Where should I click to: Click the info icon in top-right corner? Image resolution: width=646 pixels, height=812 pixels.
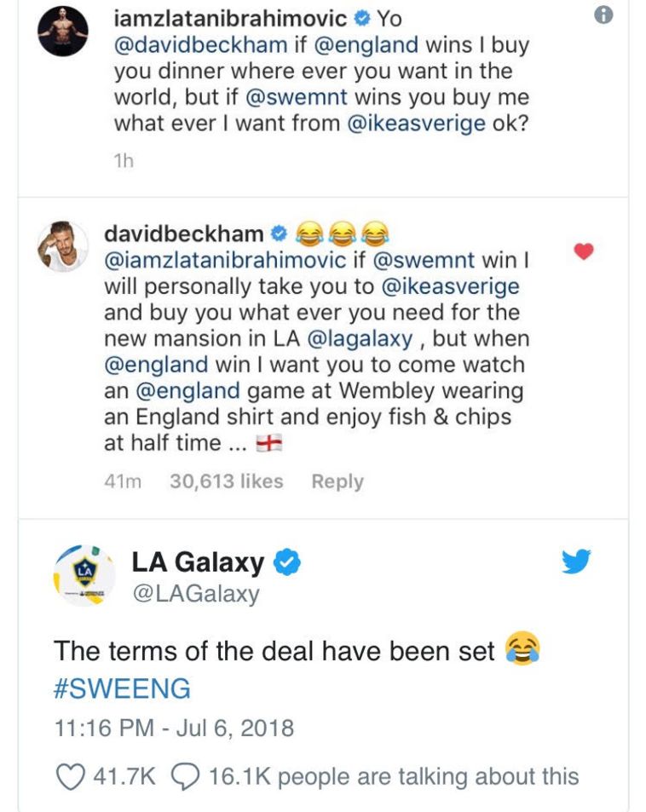(x=604, y=15)
